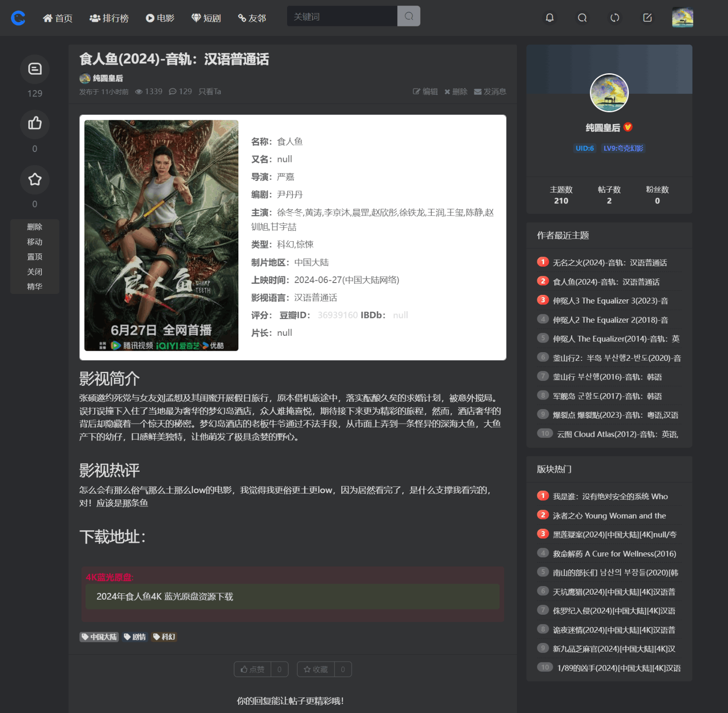Go to the 短剧 short drama section

click(206, 18)
